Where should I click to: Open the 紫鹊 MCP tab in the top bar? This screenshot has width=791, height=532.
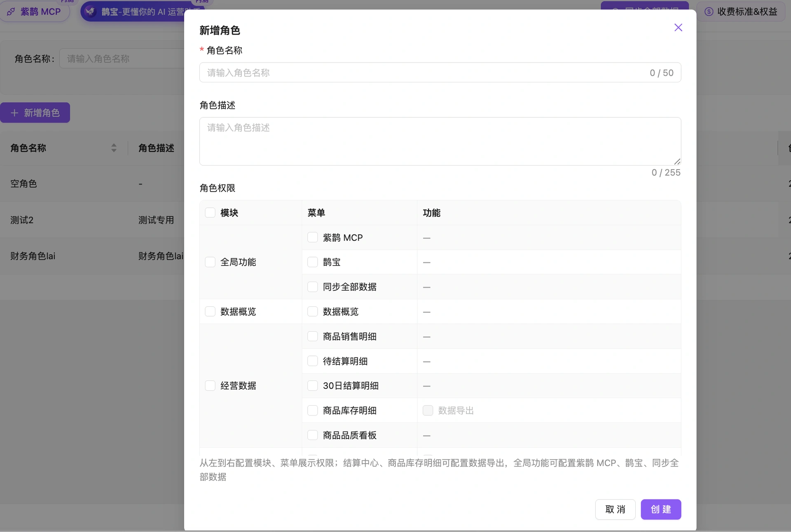tap(35, 12)
